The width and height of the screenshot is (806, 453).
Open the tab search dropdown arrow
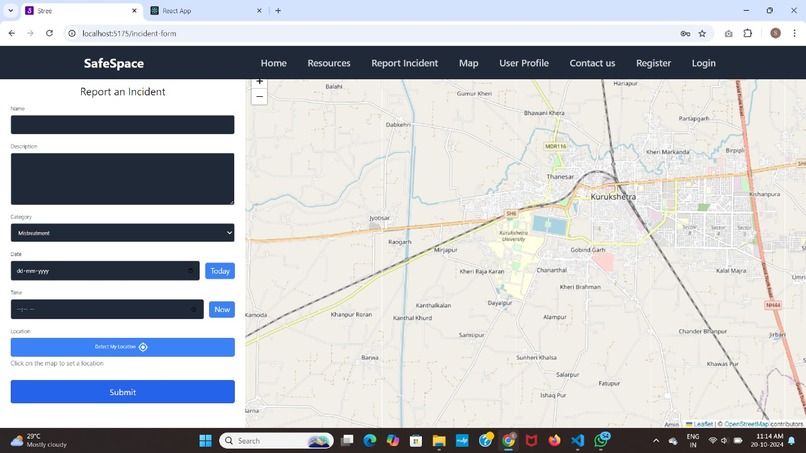[x=10, y=11]
